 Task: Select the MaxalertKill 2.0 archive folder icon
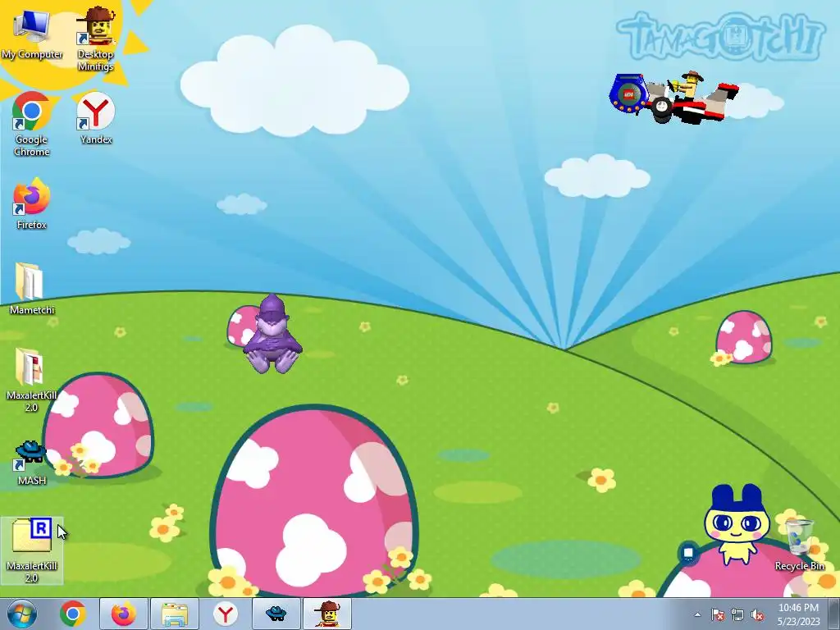32,381
